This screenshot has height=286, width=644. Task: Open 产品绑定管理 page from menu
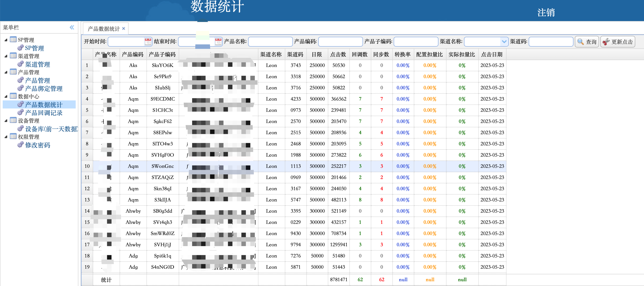[44, 89]
